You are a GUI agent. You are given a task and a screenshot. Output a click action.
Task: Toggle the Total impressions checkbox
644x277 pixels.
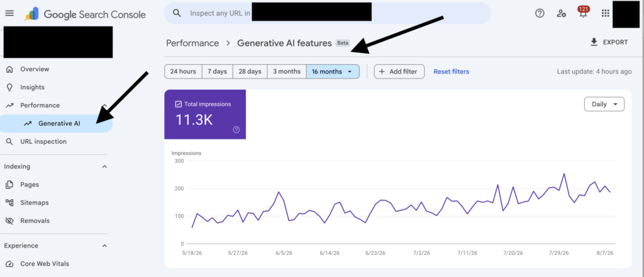pyautogui.click(x=178, y=104)
